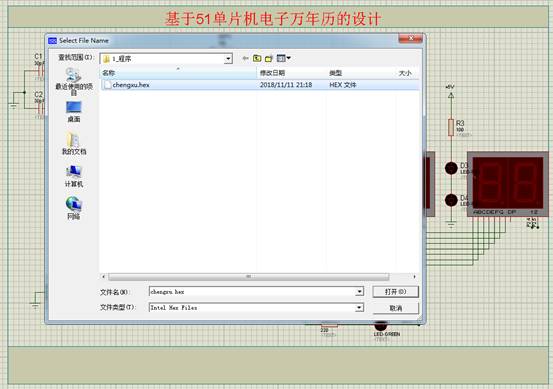Go back using the arrow icon
The height and width of the screenshot is (389, 553).
coord(245,58)
